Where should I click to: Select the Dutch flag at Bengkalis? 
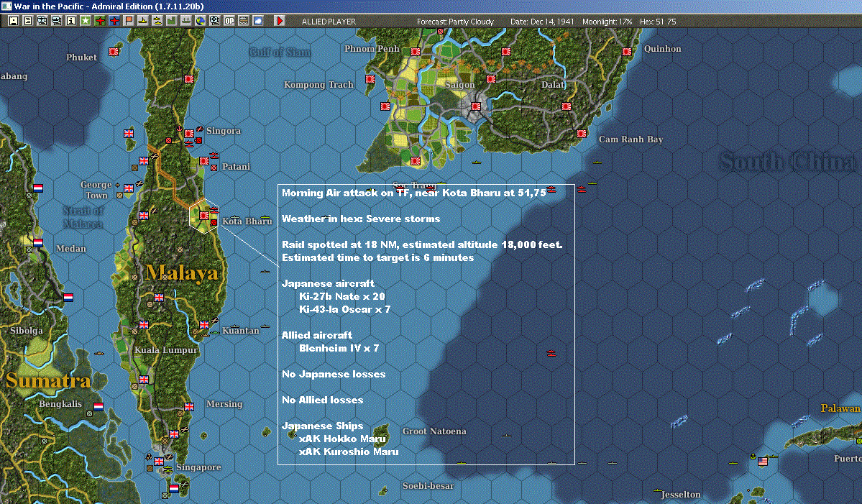click(98, 407)
